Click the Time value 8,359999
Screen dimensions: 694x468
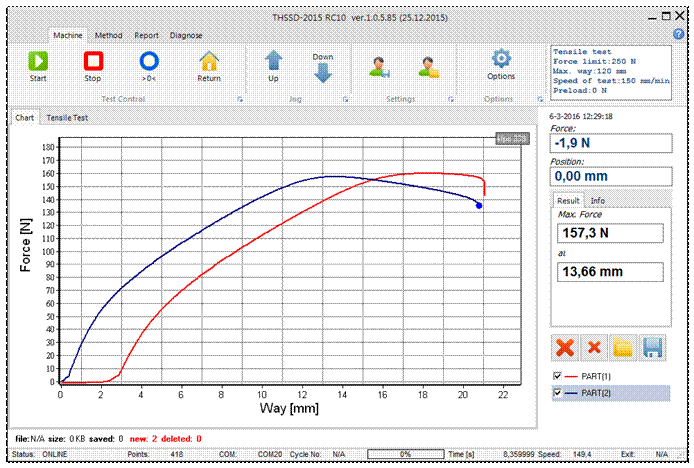518,454
